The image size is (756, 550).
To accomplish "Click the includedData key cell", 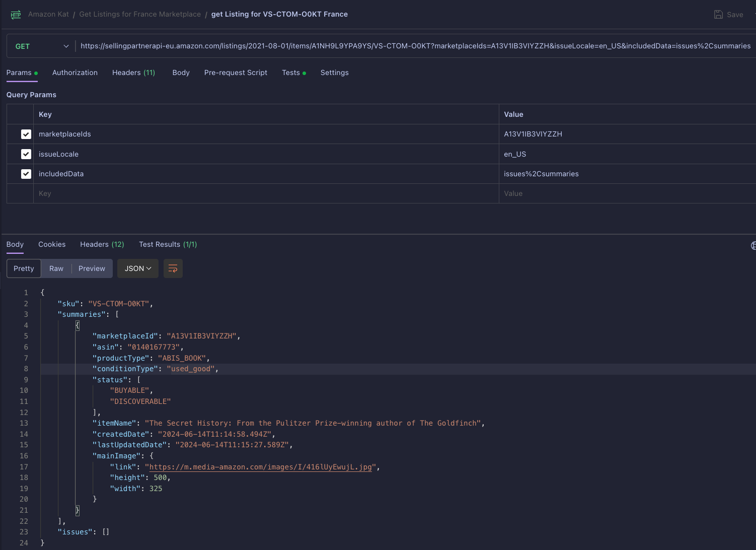I will tap(266, 174).
